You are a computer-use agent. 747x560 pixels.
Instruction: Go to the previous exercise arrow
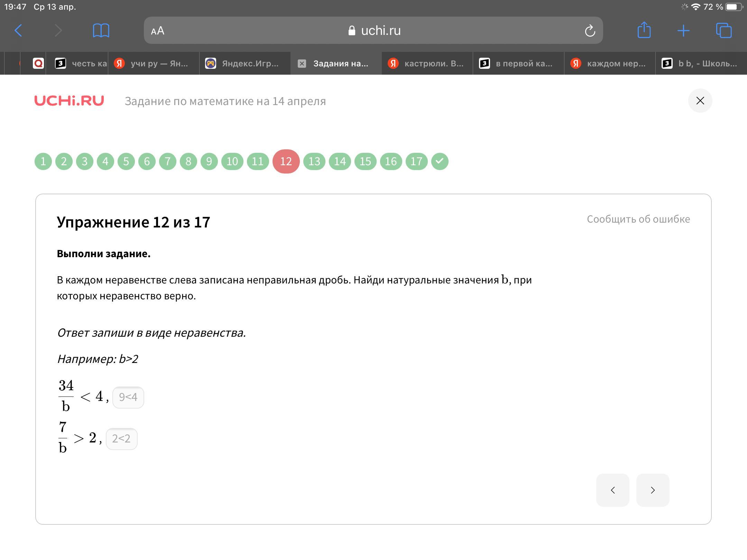point(612,490)
